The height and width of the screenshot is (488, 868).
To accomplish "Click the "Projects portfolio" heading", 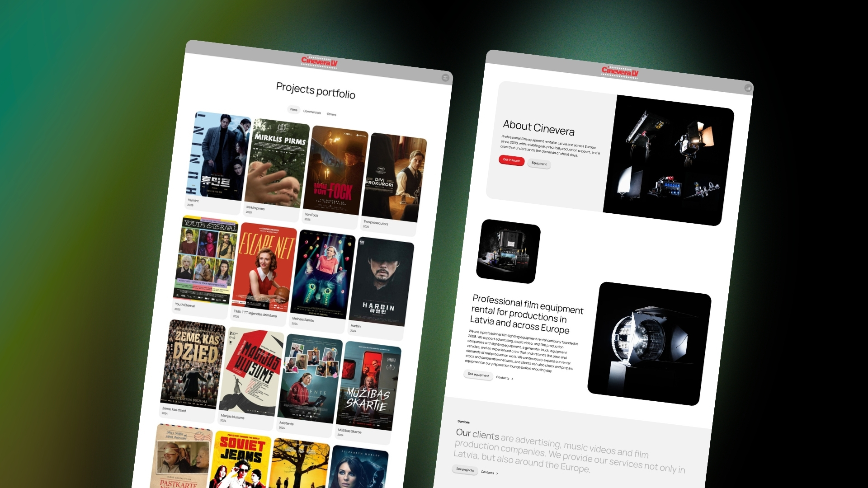I will click(x=316, y=90).
